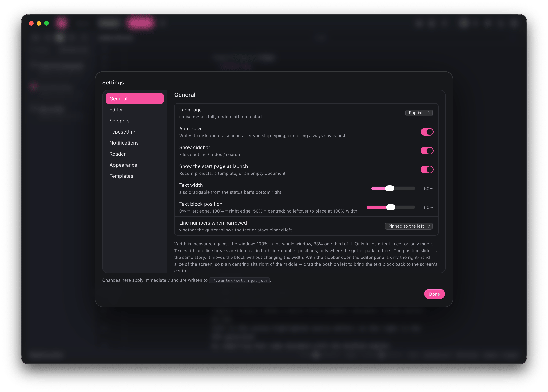Disable Show the start page at launch

(x=427, y=170)
